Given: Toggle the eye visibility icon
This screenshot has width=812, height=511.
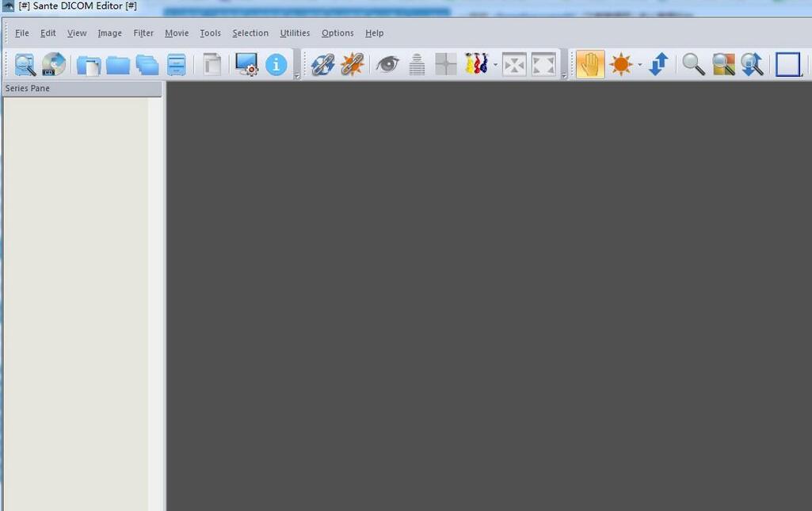Looking at the screenshot, I should tap(387, 65).
